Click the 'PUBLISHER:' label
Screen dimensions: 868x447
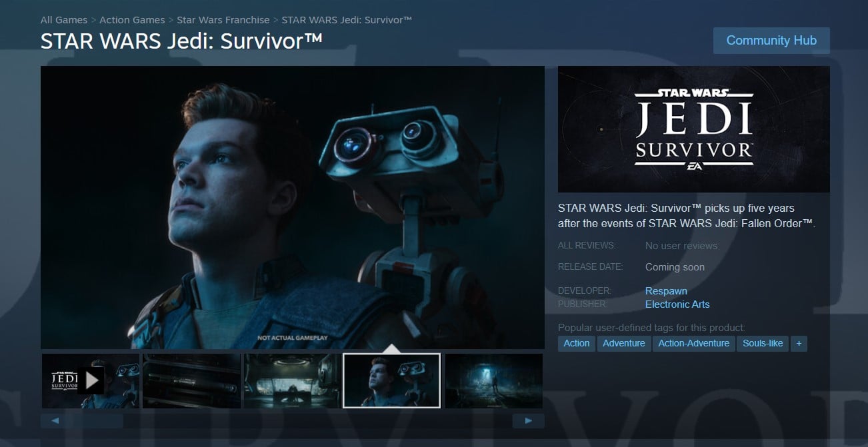583,304
